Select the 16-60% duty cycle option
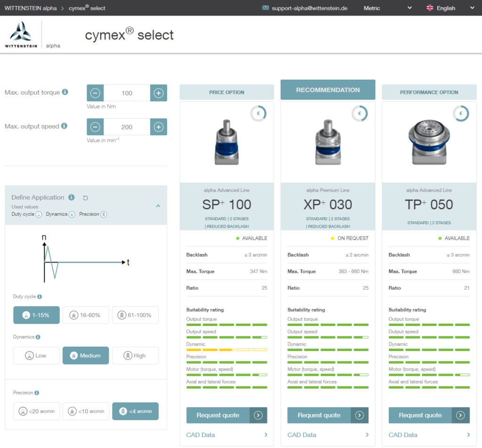The width and height of the screenshot is (482, 448). point(85,315)
